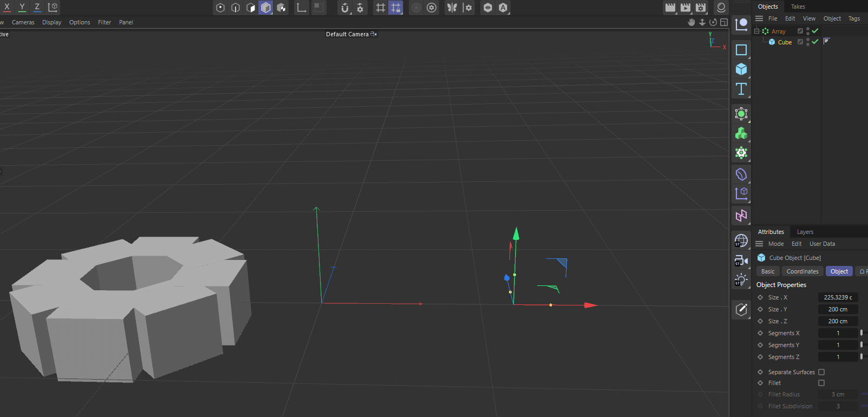Render view with clapperboard icon
This screenshot has height=417, width=868.
670,8
